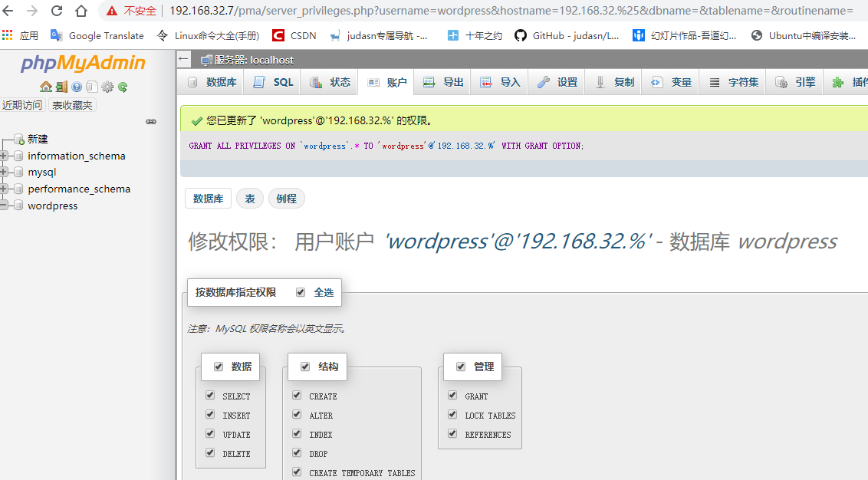Disable the GRANT privilege checkbox
The image size is (868, 480).
(x=452, y=395)
